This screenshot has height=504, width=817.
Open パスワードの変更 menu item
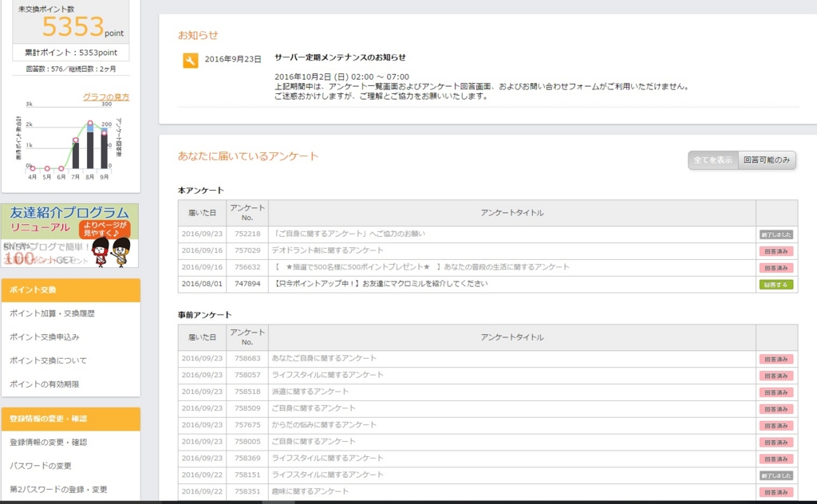tap(40, 466)
